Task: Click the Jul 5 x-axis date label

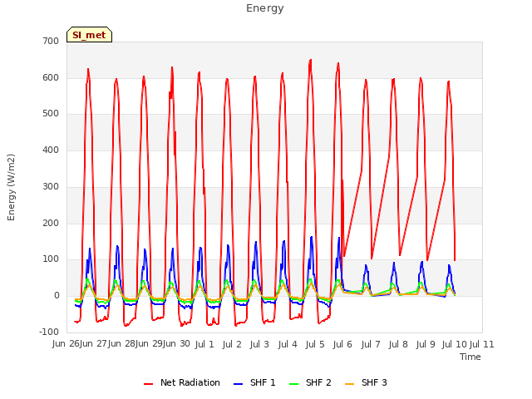Action: pyautogui.click(x=315, y=344)
